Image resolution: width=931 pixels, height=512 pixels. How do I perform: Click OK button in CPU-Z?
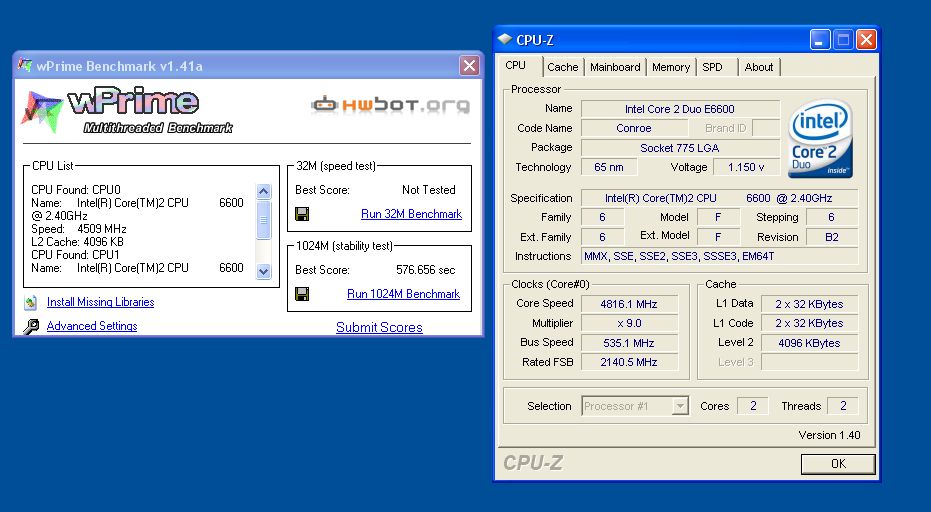838,464
